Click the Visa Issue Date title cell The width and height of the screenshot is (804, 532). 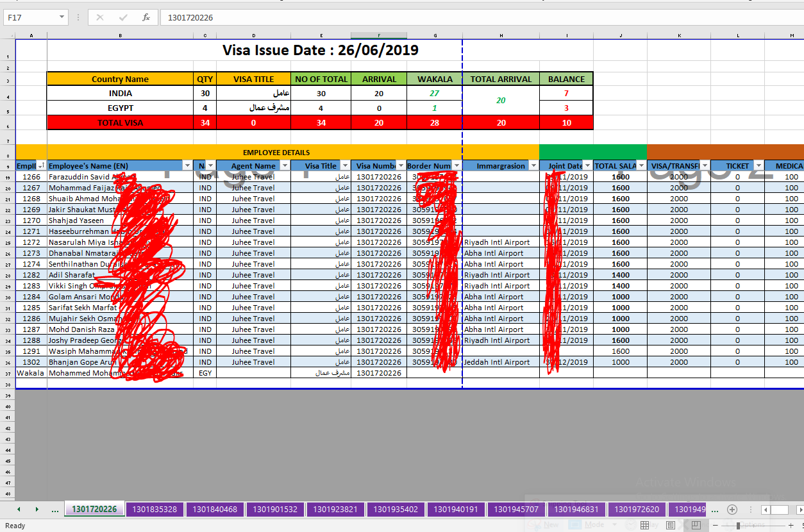coord(321,50)
